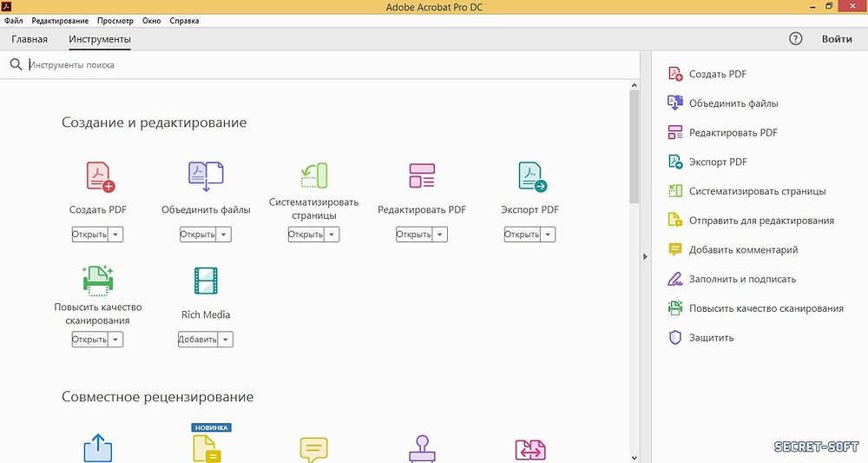
Task: Click the blue share upload icon
Action: tap(98, 448)
